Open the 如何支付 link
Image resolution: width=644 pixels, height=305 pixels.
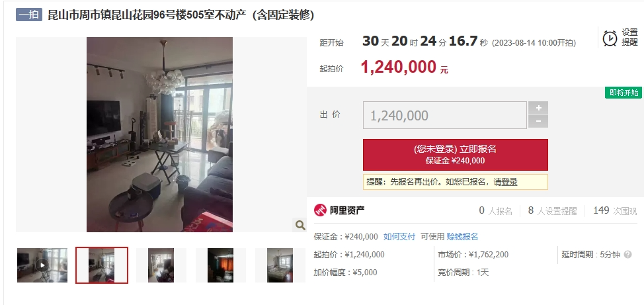[x=399, y=237]
